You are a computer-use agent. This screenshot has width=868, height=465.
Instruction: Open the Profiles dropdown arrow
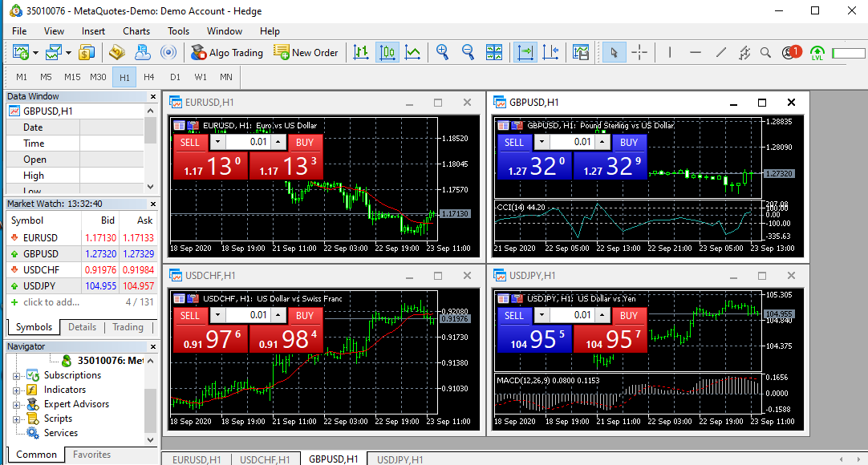68,53
